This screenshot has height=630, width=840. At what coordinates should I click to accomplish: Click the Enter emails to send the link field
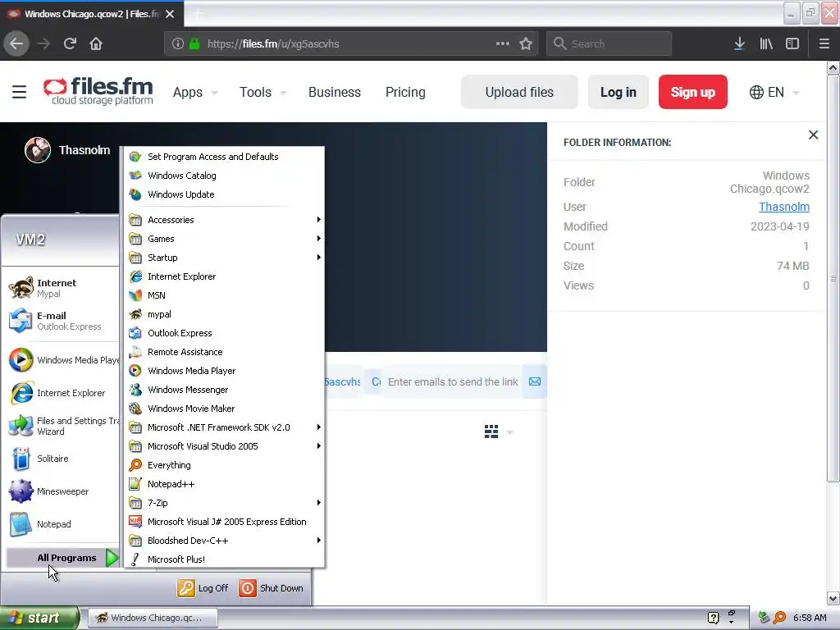[453, 381]
